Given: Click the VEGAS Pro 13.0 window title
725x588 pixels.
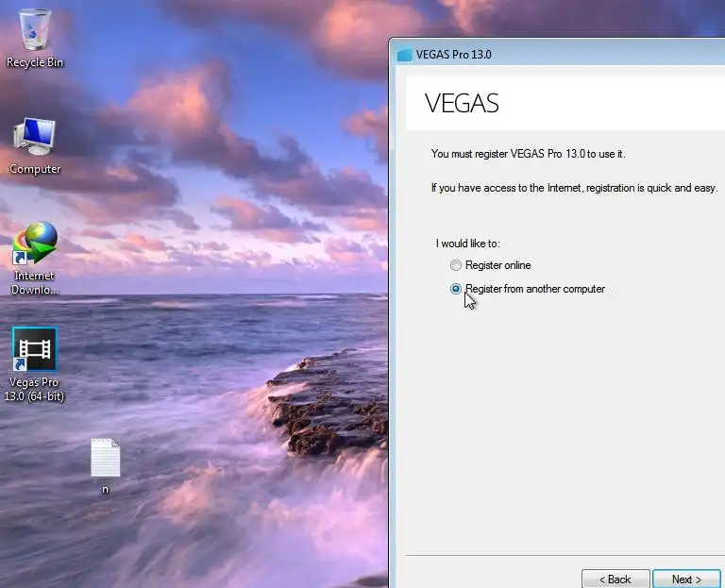Looking at the screenshot, I should tap(453, 55).
